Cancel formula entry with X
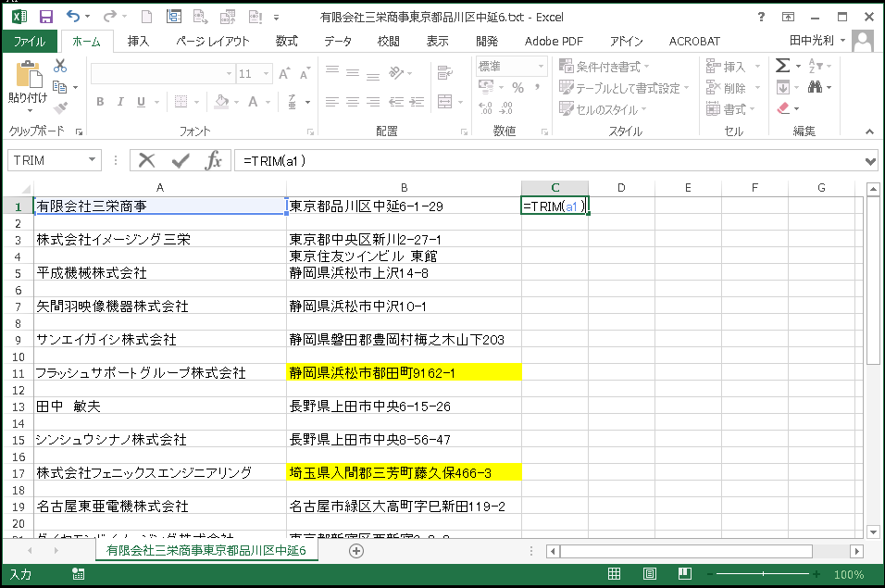Viewport: 885px width, 588px height. pyautogui.click(x=147, y=161)
